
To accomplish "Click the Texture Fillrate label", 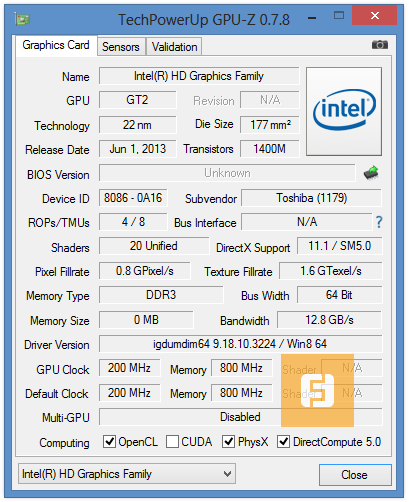I will point(238,272).
